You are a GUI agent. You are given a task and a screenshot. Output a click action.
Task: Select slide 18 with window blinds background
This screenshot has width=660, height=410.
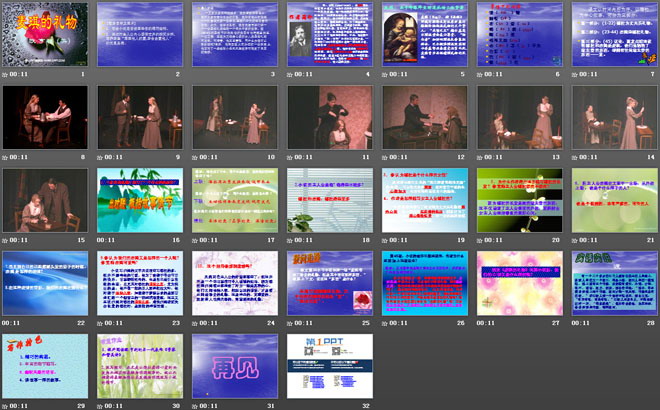330,200
